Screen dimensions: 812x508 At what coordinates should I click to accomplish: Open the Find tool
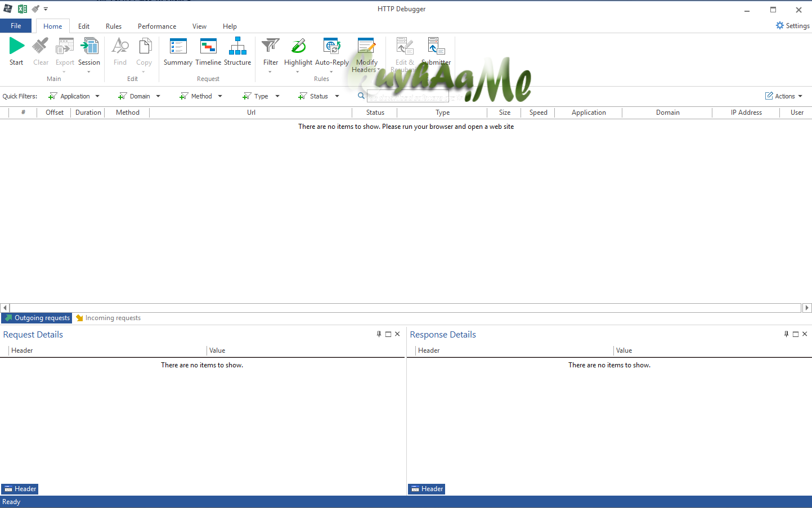point(120,51)
